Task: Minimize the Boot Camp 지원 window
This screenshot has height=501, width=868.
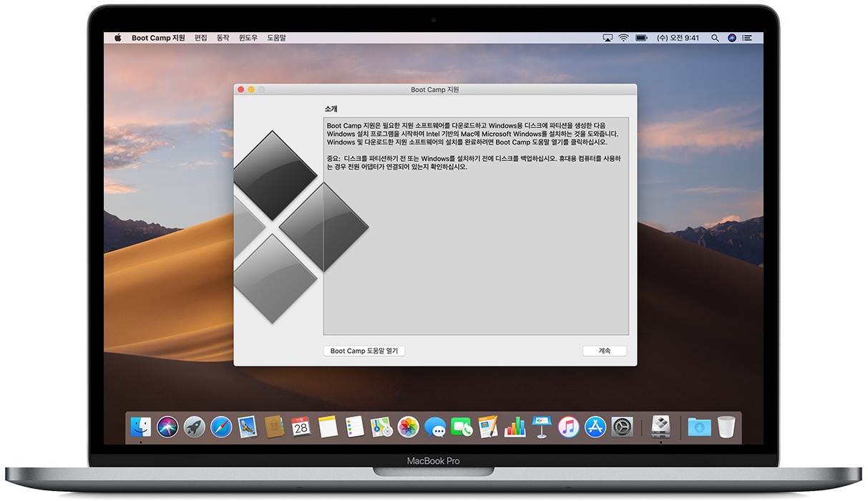Action: click(x=251, y=89)
